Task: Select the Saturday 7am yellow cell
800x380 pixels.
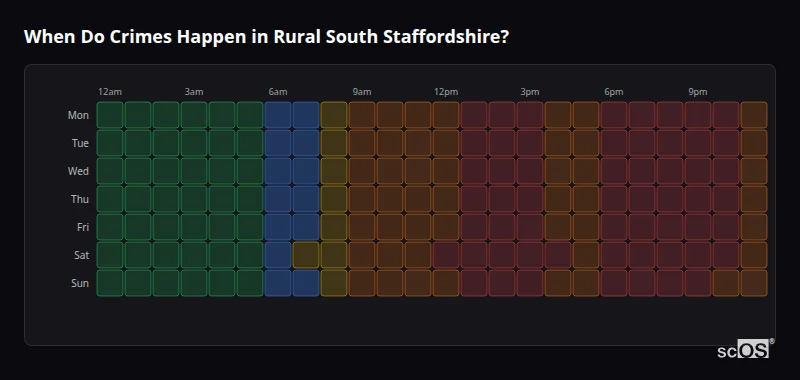Action: click(306, 255)
